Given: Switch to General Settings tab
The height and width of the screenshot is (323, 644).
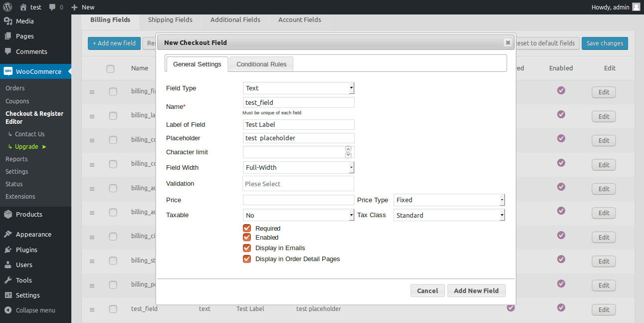Looking at the screenshot, I should 197,64.
